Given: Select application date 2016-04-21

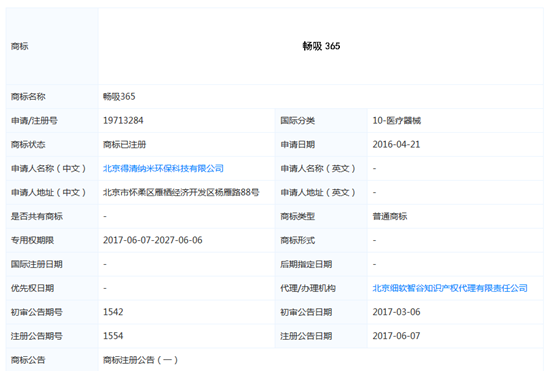Looking at the screenshot, I should click(396, 145).
